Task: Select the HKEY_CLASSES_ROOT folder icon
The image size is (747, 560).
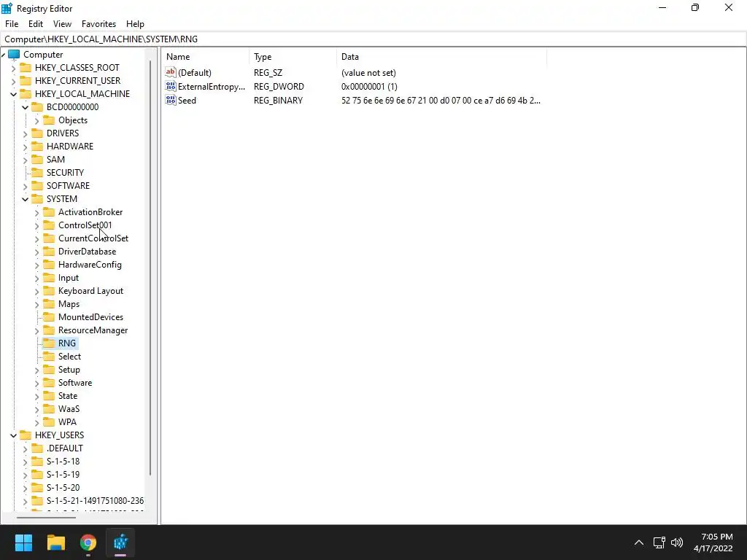Action: pyautogui.click(x=26, y=68)
